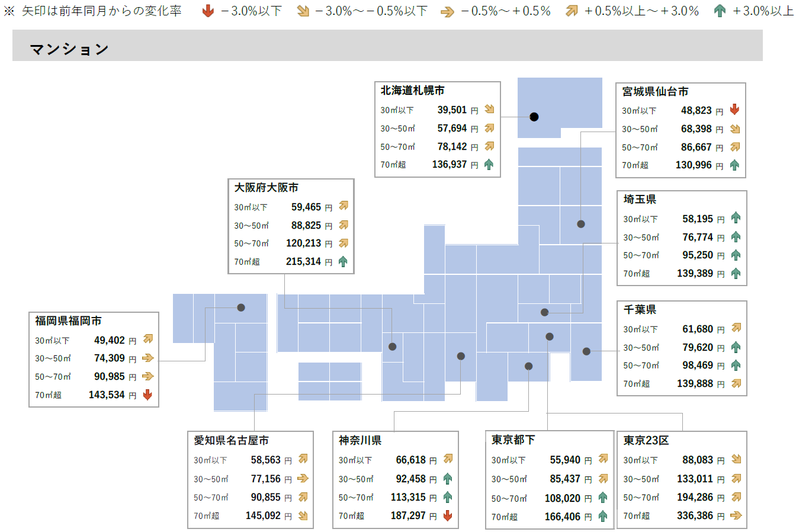Click the −3.0%以下 red arrow in the legend
This screenshot has height=532, width=796.
[208, 10]
